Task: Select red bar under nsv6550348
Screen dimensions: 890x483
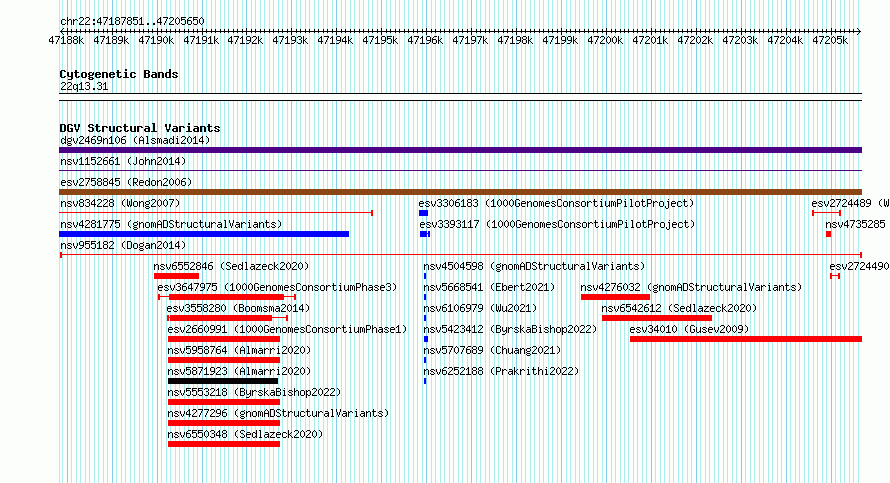Action: (224, 444)
